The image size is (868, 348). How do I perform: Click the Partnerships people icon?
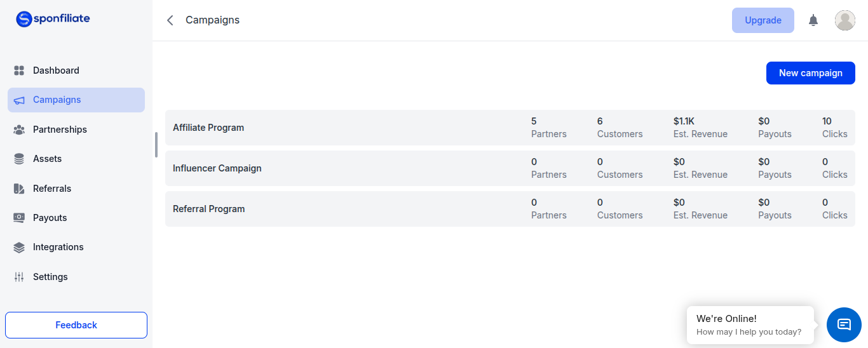19,130
